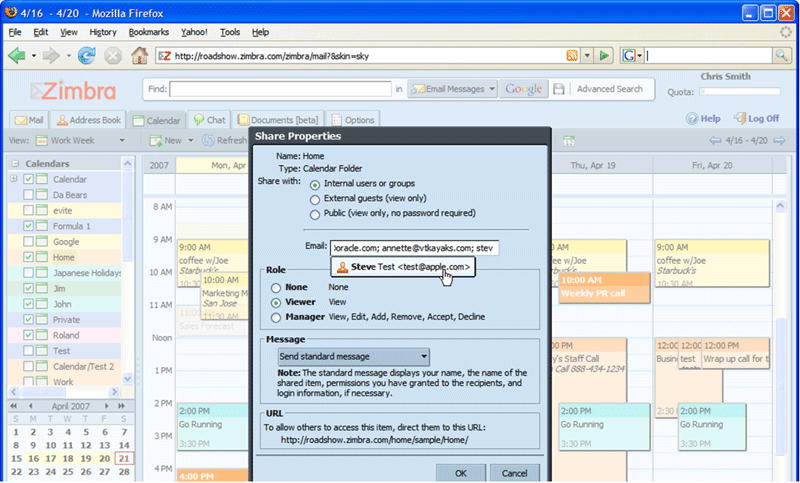Select External guests (view only) radio
The height and width of the screenshot is (483, 800).
[x=315, y=199]
